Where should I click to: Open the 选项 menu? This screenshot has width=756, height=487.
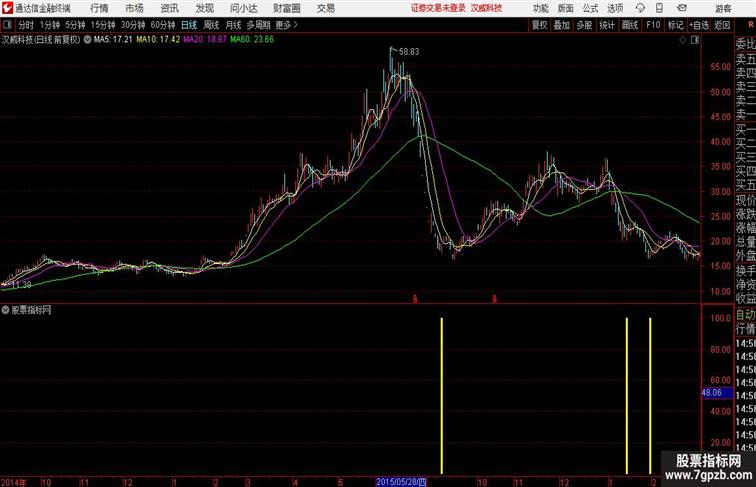point(615,8)
